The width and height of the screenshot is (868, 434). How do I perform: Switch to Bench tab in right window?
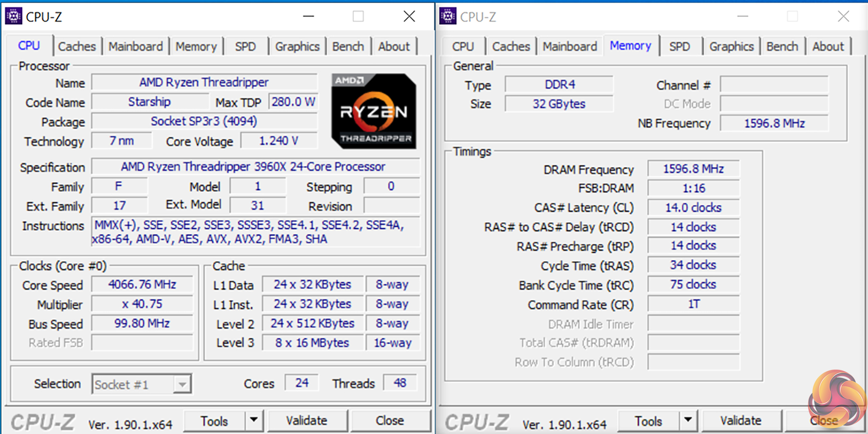click(x=782, y=46)
